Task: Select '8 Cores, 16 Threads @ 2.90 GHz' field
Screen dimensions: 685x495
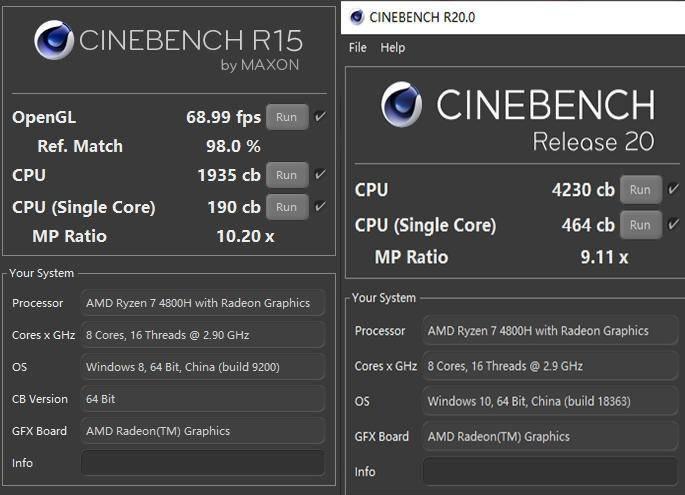Action: tap(203, 335)
